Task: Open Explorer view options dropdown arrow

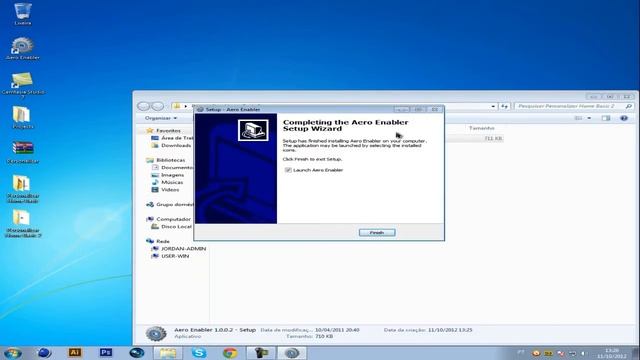Action: point(589,118)
